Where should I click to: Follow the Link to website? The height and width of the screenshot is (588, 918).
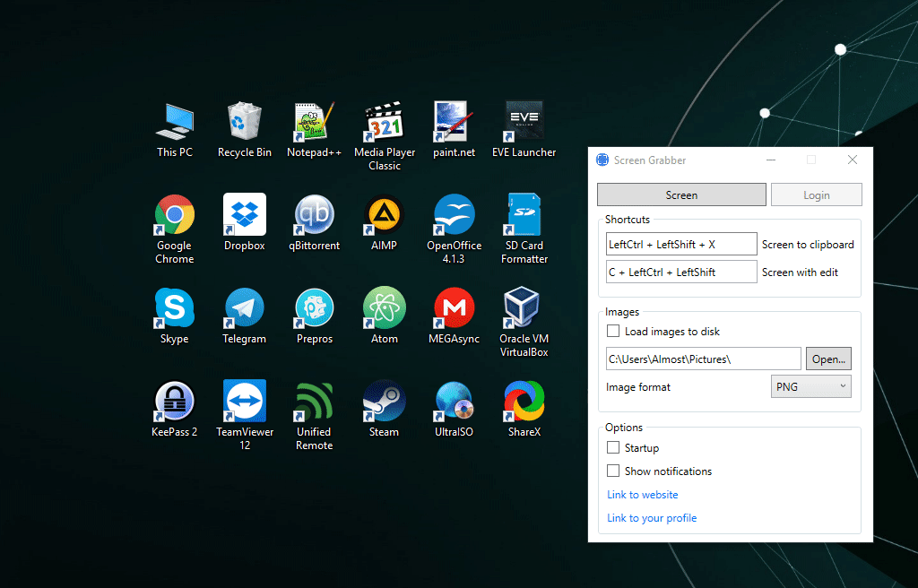642,495
